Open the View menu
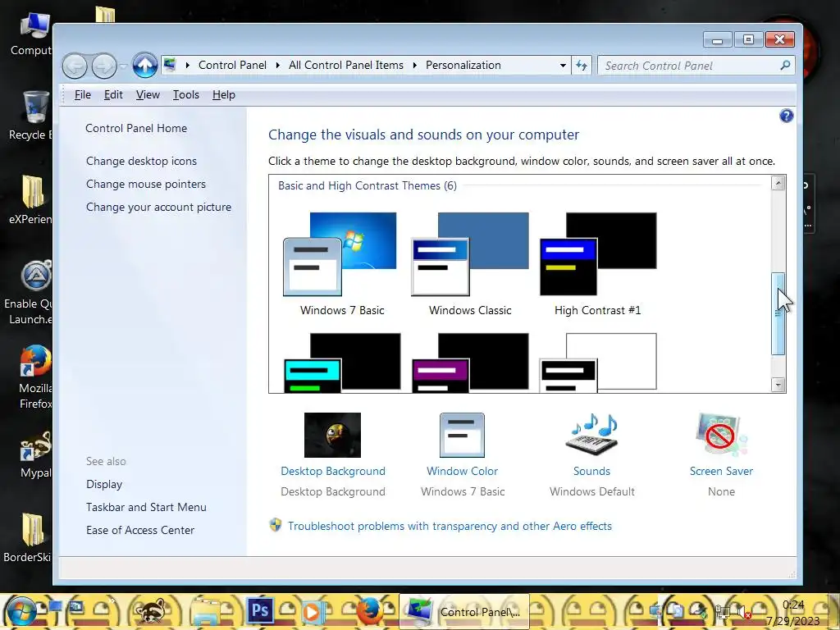Screen dimensions: 840x630 click(x=148, y=95)
